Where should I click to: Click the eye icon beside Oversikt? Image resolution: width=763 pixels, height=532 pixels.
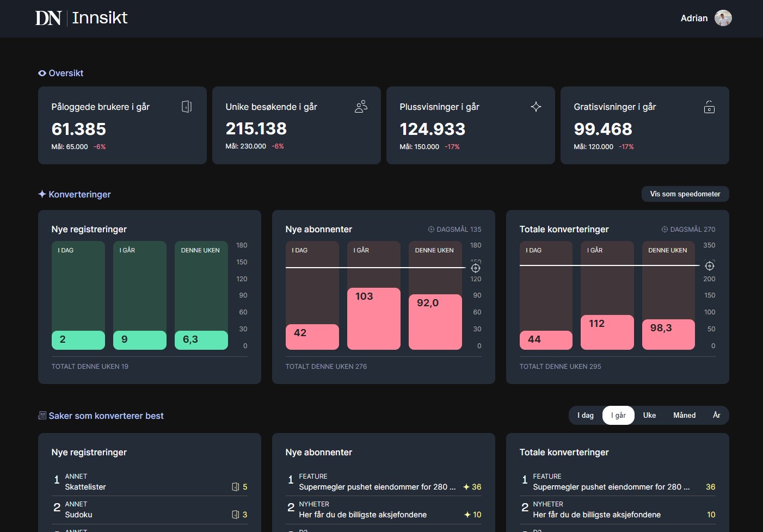click(42, 73)
